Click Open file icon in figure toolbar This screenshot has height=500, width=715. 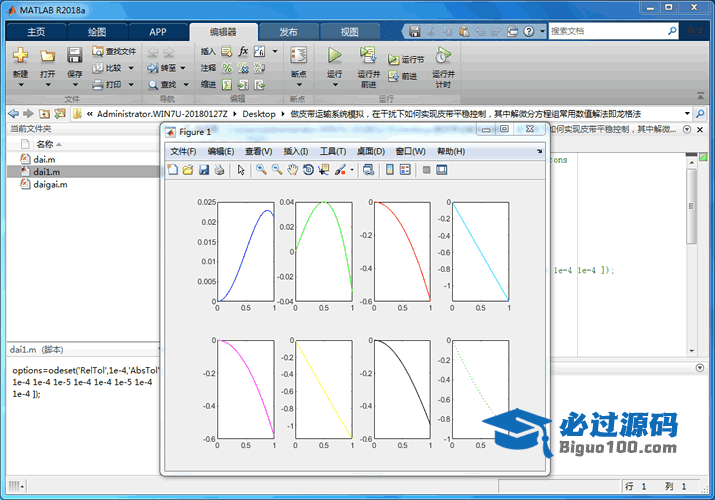[188, 170]
